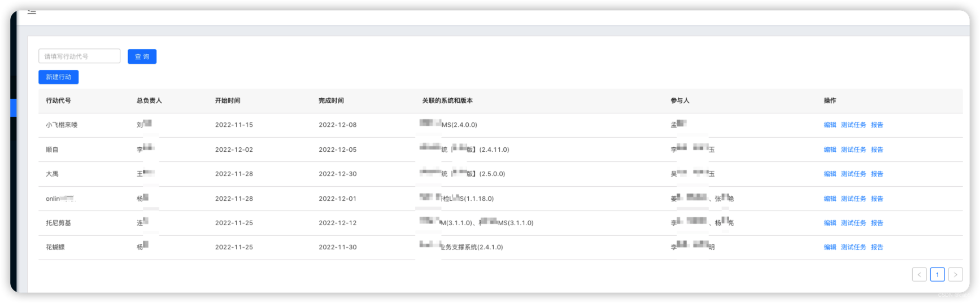Edit the 小飞棍来喽 row via 编辑
This screenshot has width=980, height=303.
830,125
